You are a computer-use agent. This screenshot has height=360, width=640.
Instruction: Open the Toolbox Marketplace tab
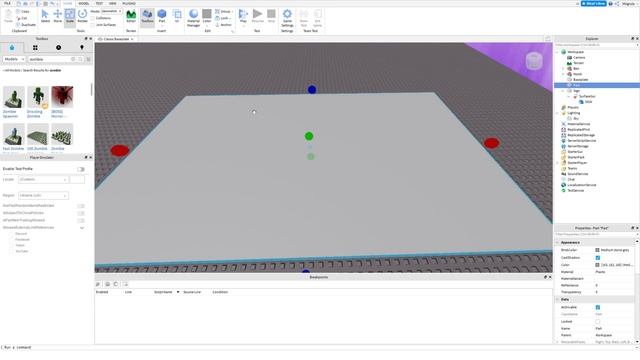[12, 48]
